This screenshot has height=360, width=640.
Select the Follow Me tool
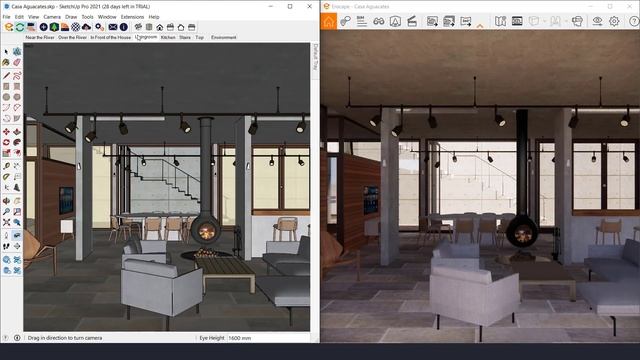click(x=17, y=142)
